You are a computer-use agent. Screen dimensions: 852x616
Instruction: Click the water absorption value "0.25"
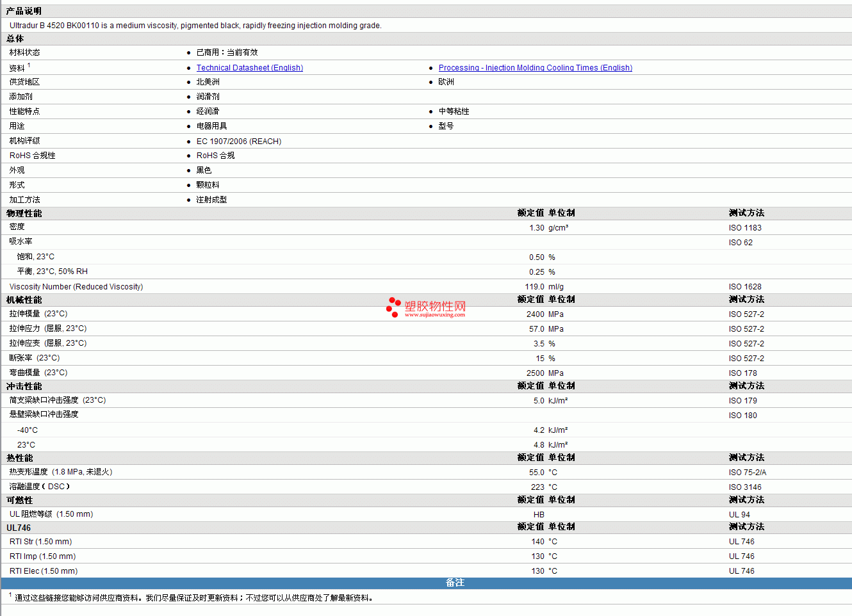[537, 272]
